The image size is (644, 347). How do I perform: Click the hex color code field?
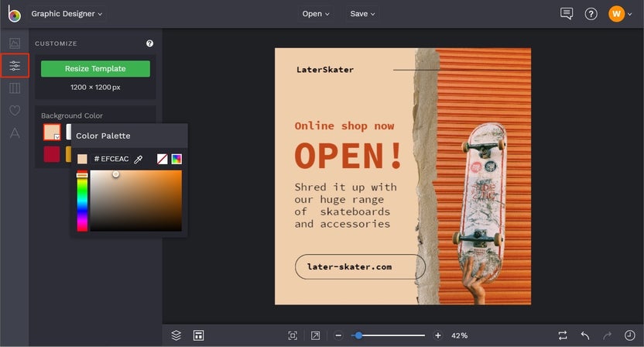point(111,159)
